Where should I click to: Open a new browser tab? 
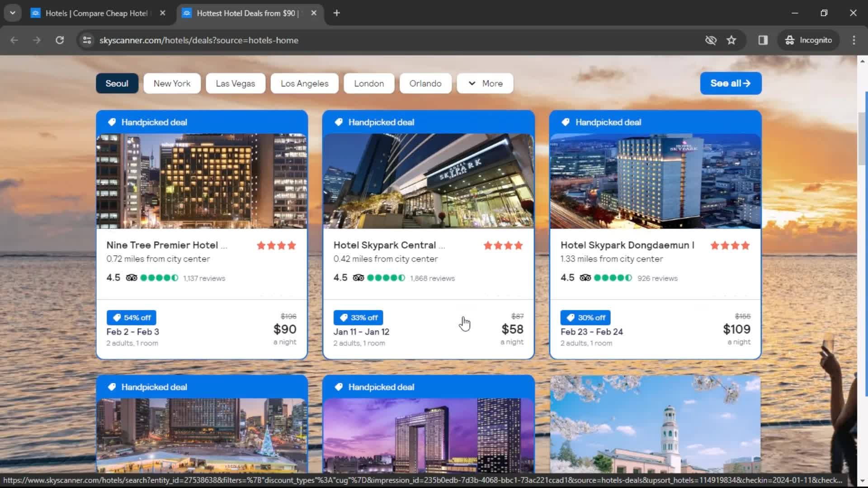(336, 13)
